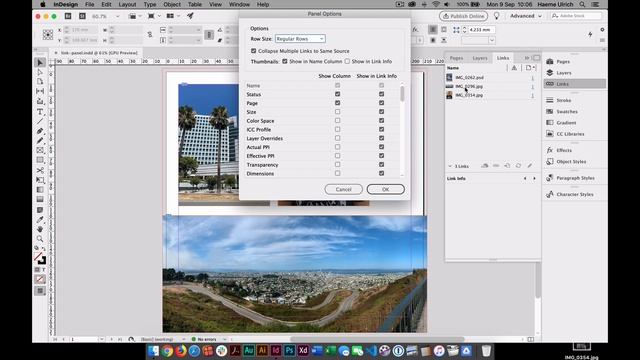
Task: Toggle Collapse Multiple Links to Same Source
Action: click(x=253, y=51)
